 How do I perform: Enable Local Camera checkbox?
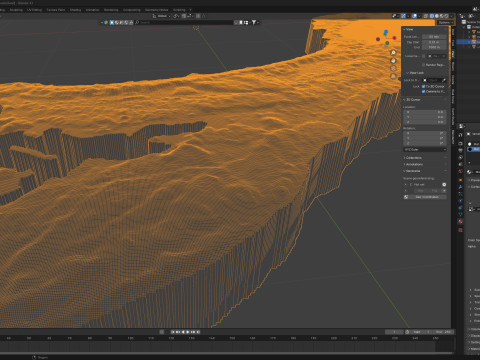423,56
